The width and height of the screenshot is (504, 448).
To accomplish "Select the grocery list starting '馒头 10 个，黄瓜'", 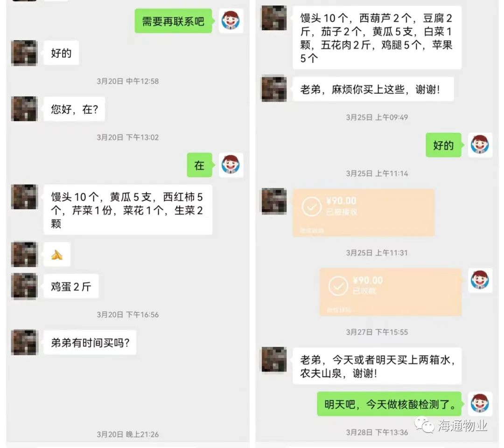I will (x=128, y=210).
